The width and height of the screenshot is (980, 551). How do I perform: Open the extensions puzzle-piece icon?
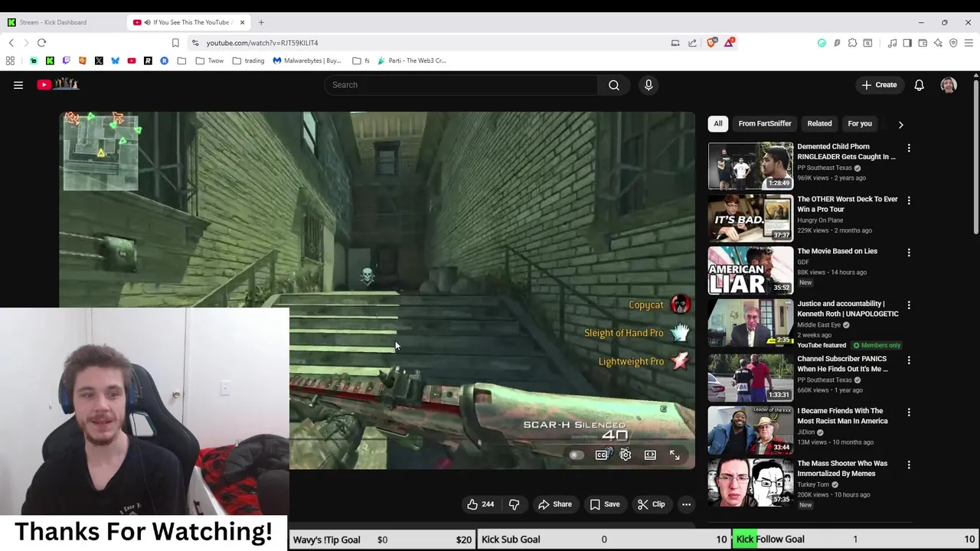pyautogui.click(x=852, y=43)
